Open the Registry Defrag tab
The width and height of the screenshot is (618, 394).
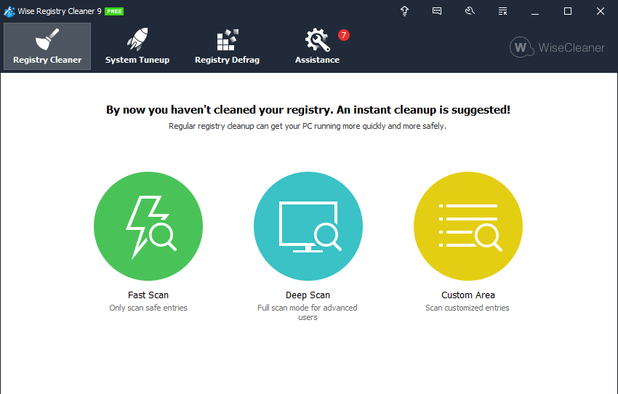click(x=227, y=46)
